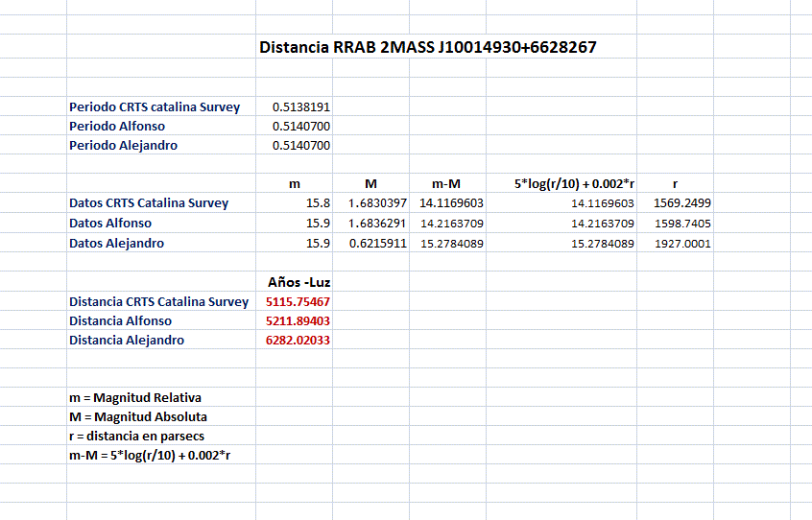This screenshot has height=520, width=812.
Task: Select the r column header cell
Action: [678, 183]
